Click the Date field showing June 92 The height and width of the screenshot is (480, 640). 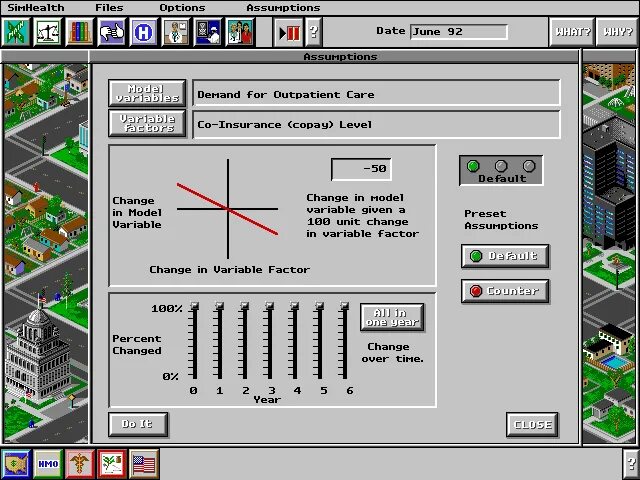(459, 32)
